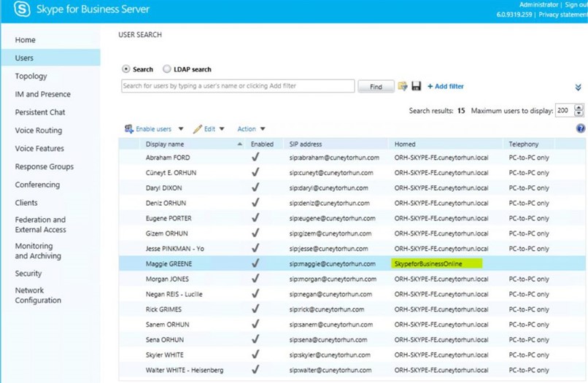Select the Abraham FORD user row
Image resolution: width=588 pixels, height=383 pixels.
352,158
